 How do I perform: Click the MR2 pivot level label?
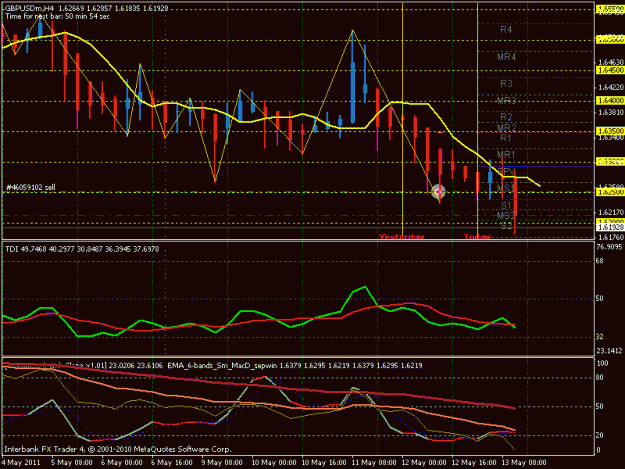[x=506, y=128]
